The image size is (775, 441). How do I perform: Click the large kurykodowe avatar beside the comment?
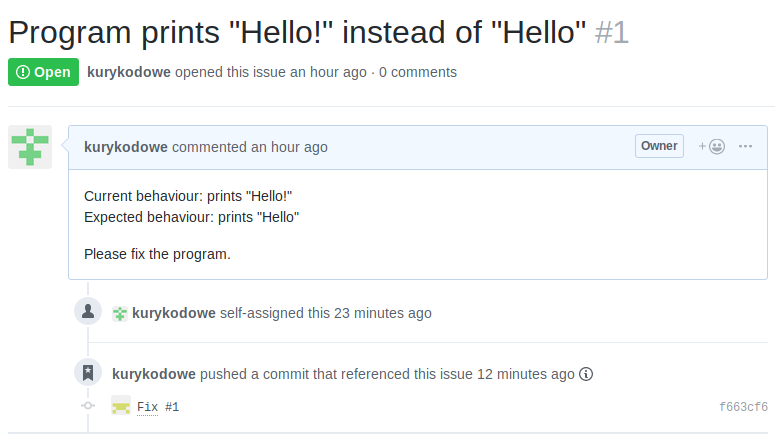pos(30,147)
